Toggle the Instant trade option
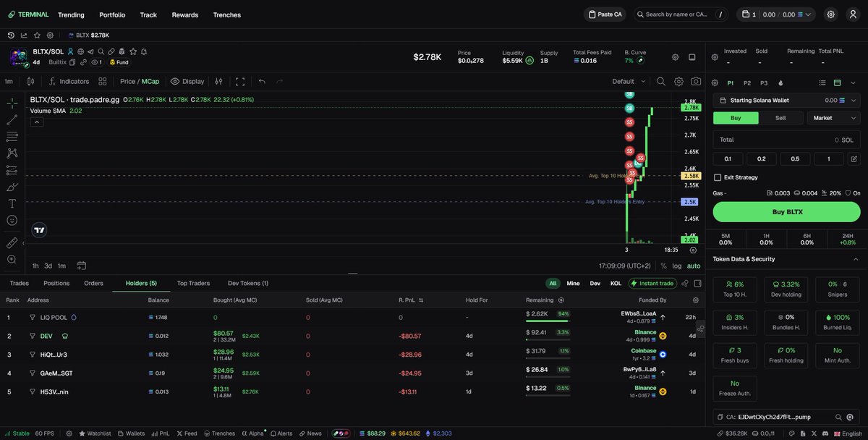 pos(653,284)
